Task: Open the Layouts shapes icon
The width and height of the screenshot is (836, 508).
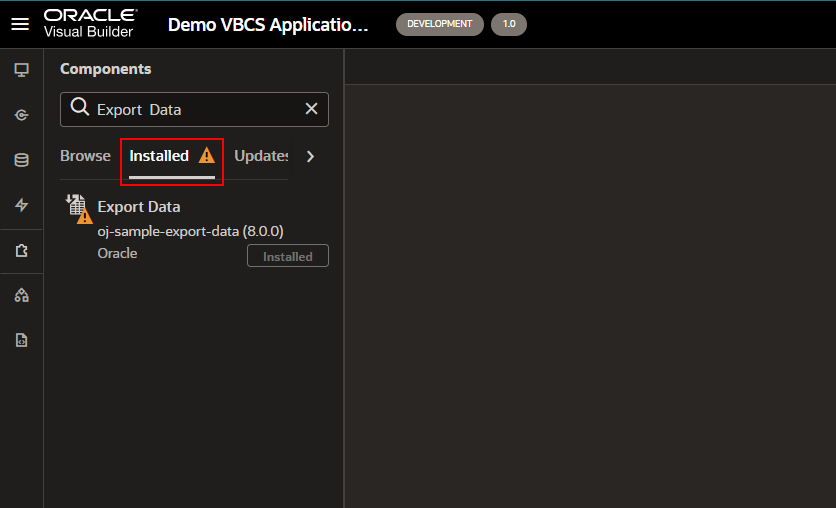Action: pyautogui.click(x=21, y=295)
